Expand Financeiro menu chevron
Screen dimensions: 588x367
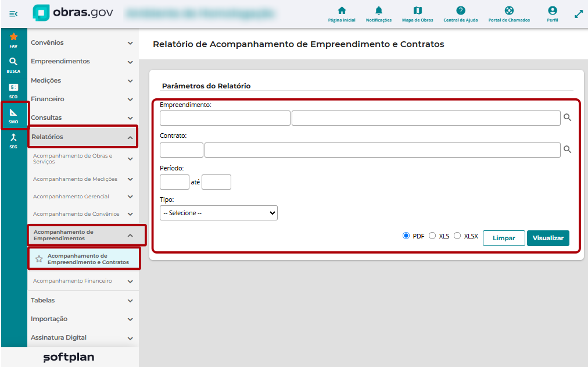point(130,99)
